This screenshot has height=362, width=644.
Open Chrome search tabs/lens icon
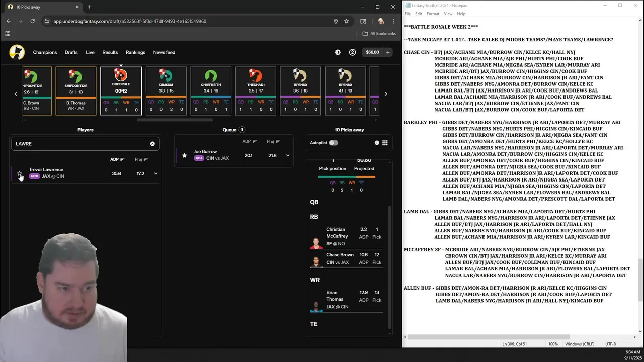(363, 21)
